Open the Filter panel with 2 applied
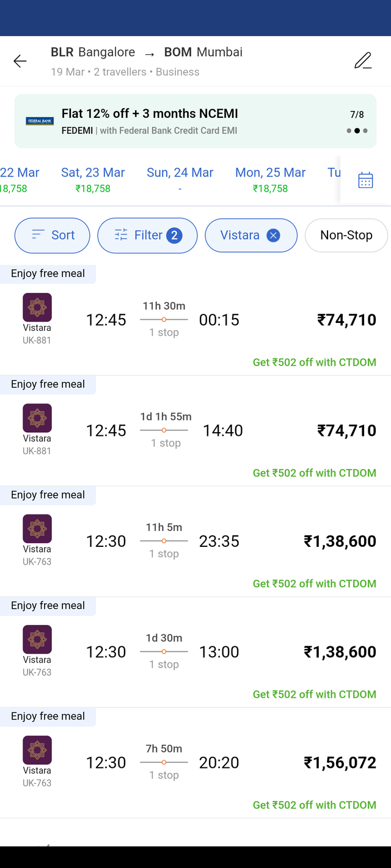This screenshot has width=391, height=868. [147, 235]
